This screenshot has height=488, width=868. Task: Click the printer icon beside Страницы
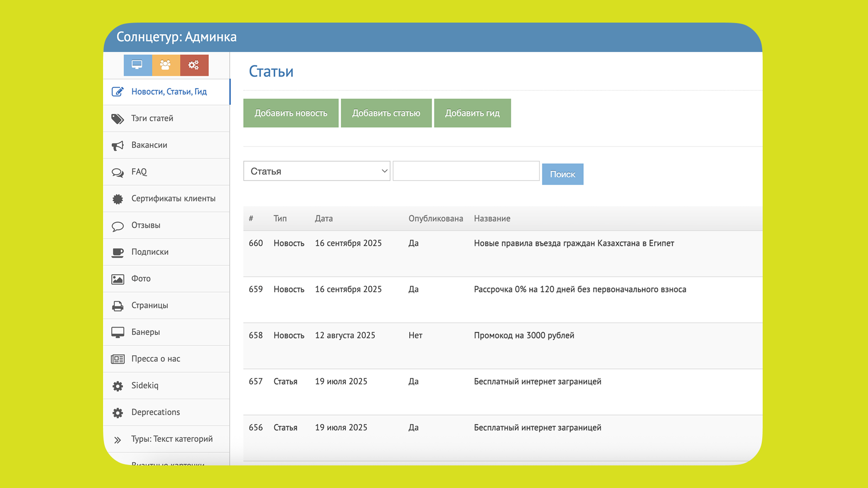point(118,306)
